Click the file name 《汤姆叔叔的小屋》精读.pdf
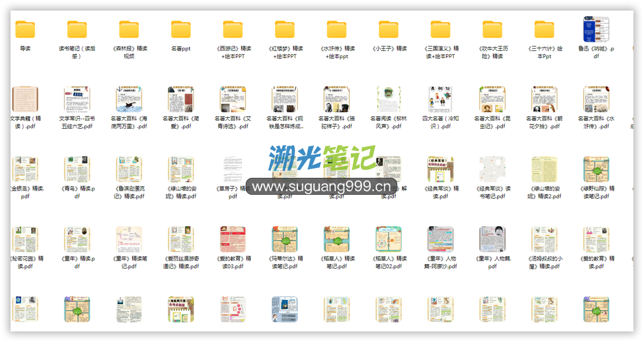The width and height of the screenshot is (644, 342). [x=544, y=262]
